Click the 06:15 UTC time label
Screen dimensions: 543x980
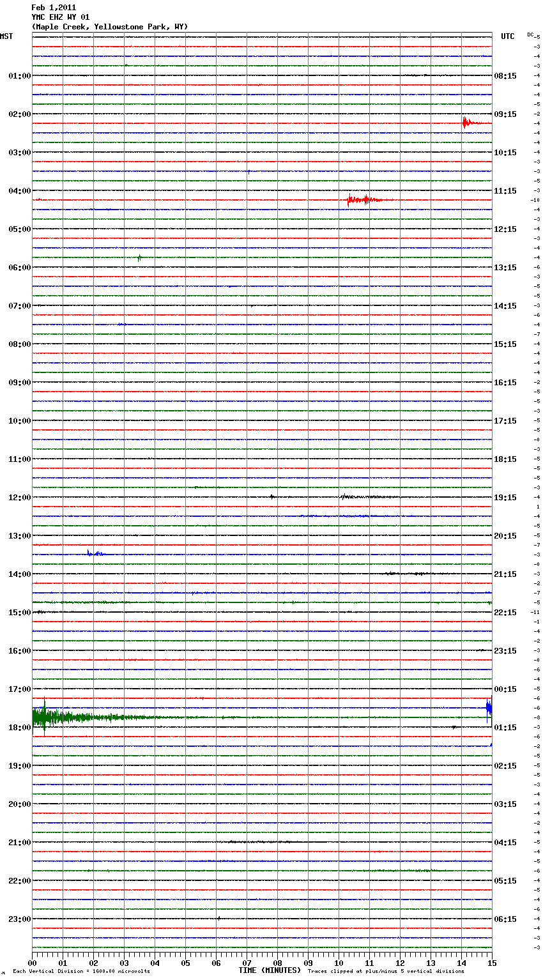click(x=505, y=919)
